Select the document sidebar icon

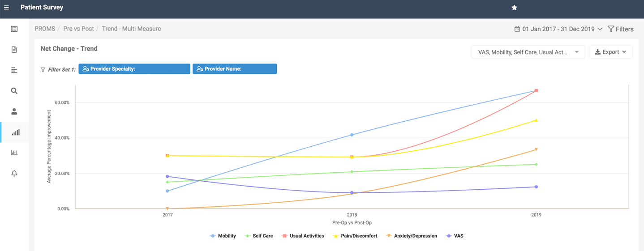click(14, 50)
